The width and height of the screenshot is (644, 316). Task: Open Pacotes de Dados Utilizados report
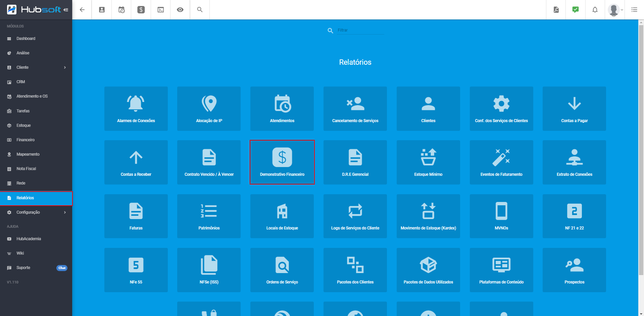tap(428, 270)
